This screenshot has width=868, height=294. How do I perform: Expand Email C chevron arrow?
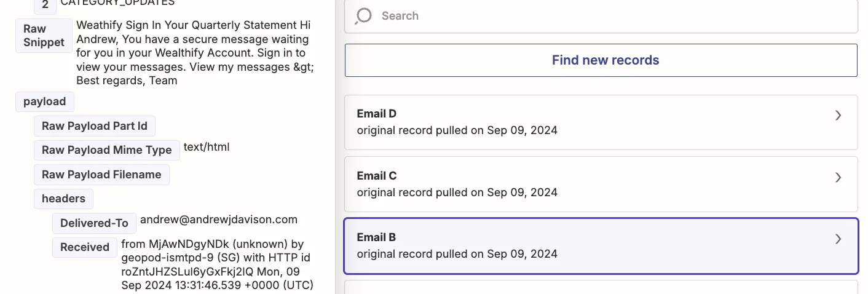point(838,177)
